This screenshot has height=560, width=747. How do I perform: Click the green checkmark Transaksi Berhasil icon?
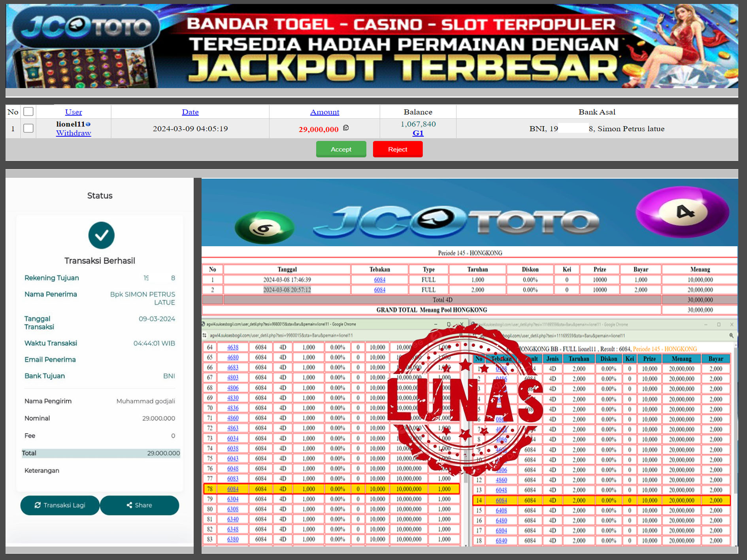tap(102, 235)
